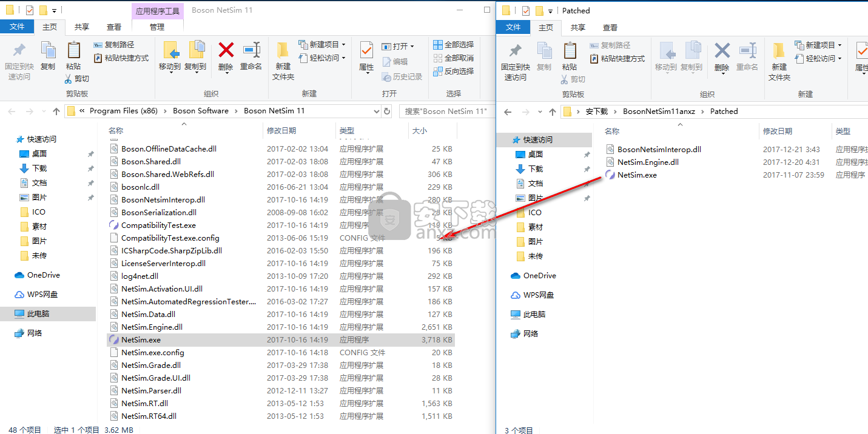Open WPS网盘 in Patched window sidebar
The height and width of the screenshot is (434, 868).
[533, 295]
